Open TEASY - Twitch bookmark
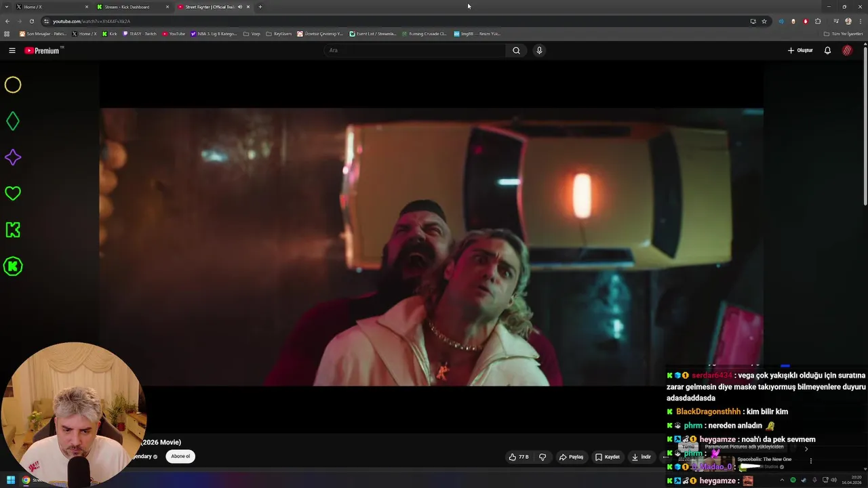The width and height of the screenshot is (868, 488). [x=140, y=33]
